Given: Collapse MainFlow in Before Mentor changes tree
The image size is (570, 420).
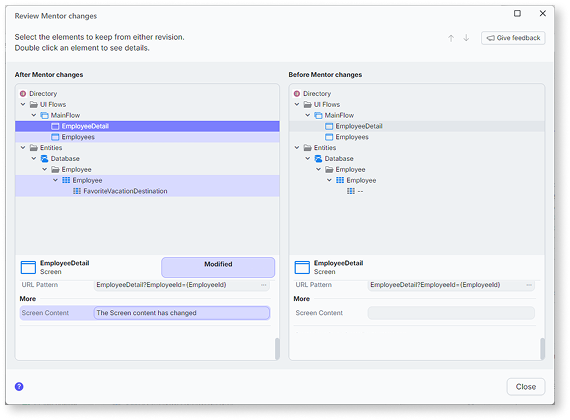Looking at the screenshot, I should (308, 115).
